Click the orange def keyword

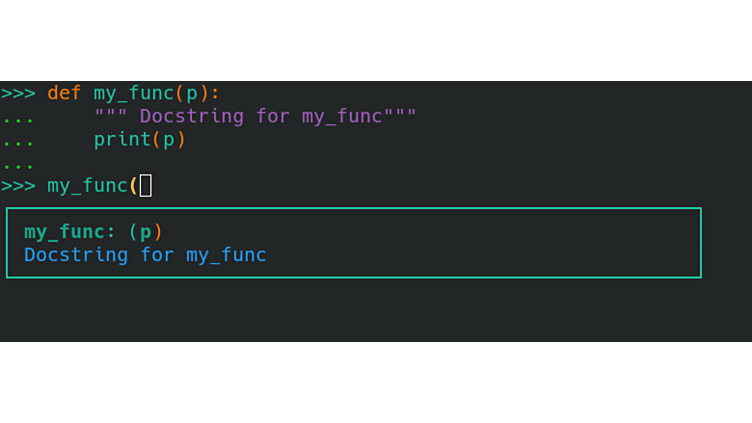(64, 93)
